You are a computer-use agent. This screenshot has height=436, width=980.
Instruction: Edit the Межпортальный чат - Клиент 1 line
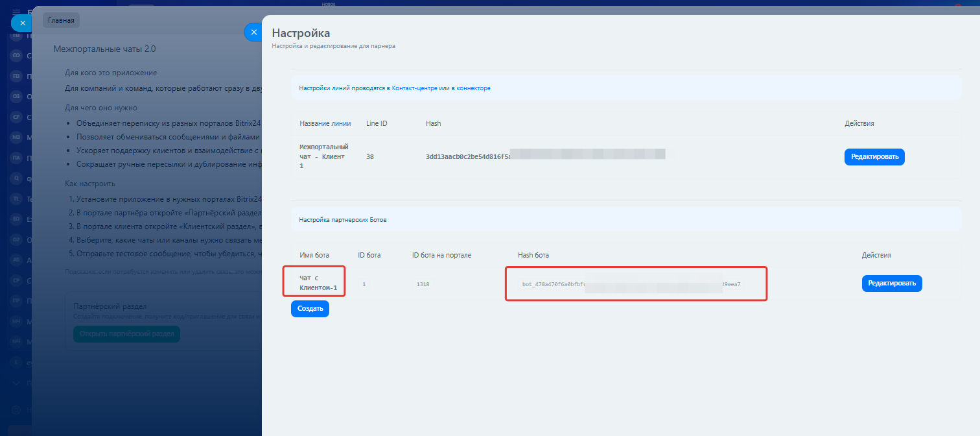874,157
